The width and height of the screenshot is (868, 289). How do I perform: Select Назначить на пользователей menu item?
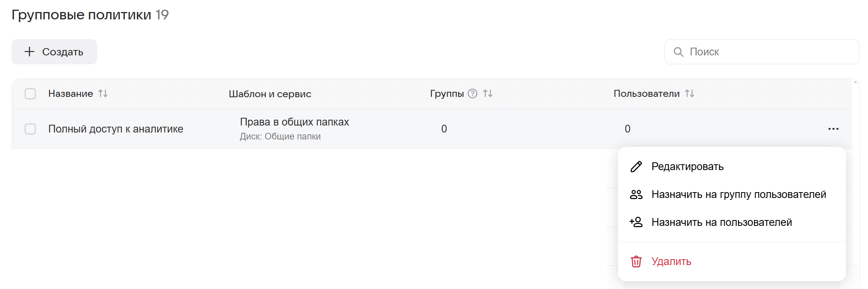click(721, 222)
